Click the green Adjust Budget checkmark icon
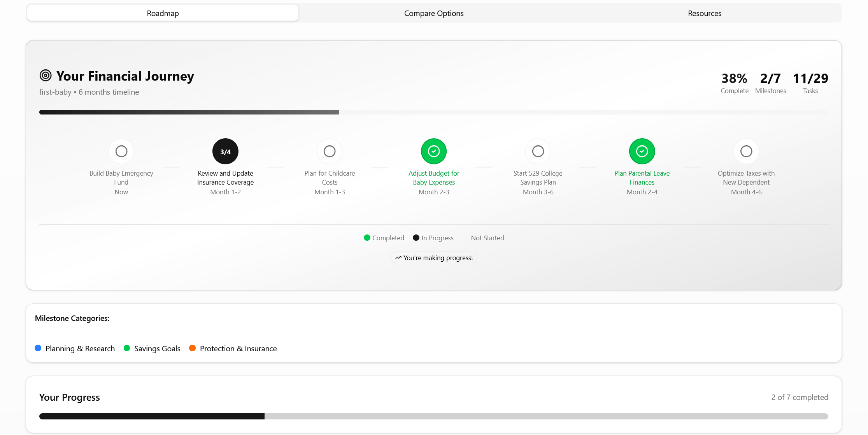Screen dimensions: 868x435 [x=434, y=151]
